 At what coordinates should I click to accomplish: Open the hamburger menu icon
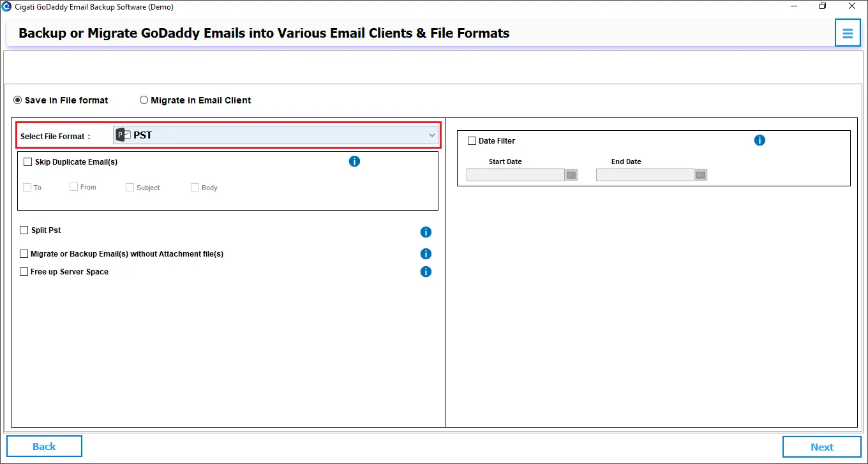coord(848,33)
